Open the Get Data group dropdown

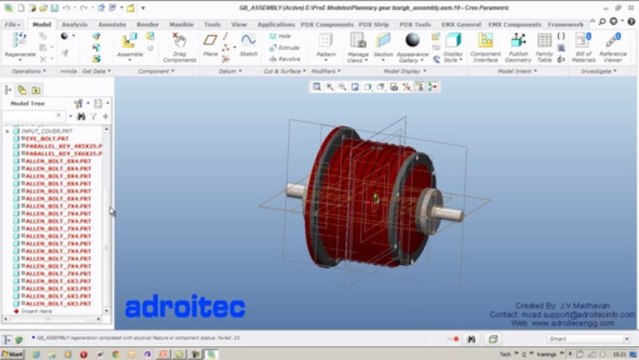tap(96, 71)
